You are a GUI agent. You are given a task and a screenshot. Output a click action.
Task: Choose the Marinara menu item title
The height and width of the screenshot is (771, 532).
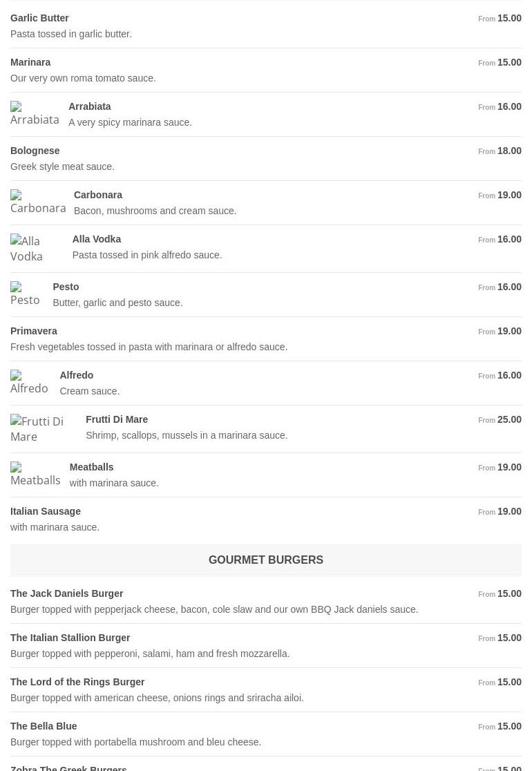(x=30, y=62)
